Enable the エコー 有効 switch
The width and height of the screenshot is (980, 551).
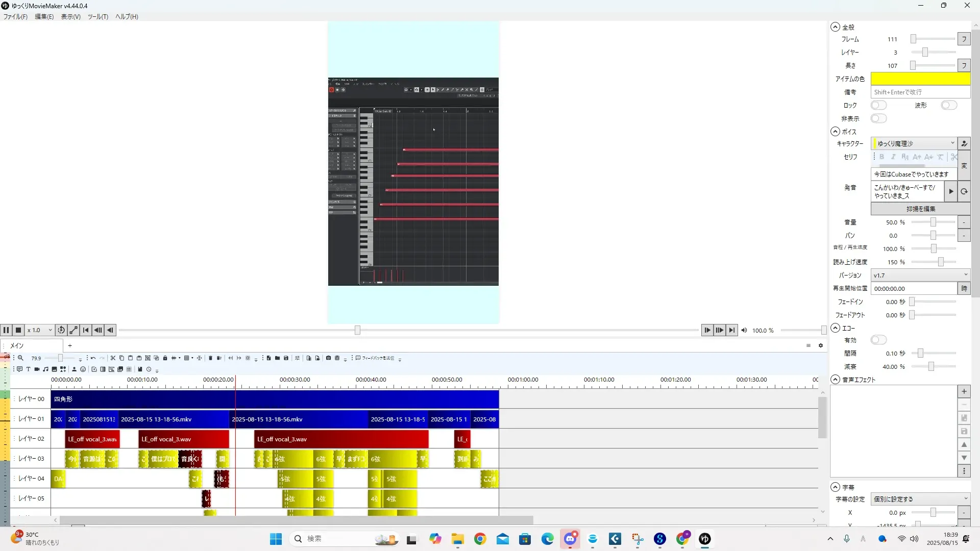[878, 340]
